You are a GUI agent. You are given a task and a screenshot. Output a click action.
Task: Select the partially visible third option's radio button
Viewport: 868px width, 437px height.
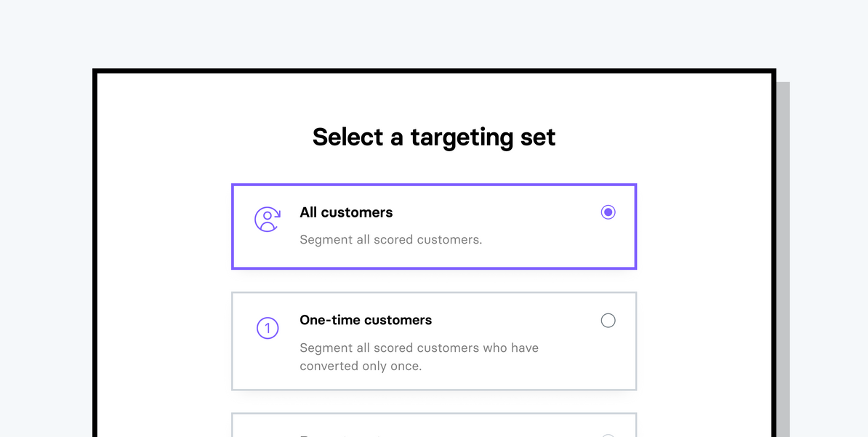608,435
